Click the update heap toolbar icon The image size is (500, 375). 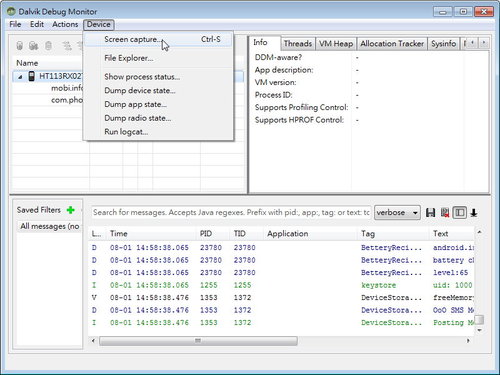click(x=33, y=46)
